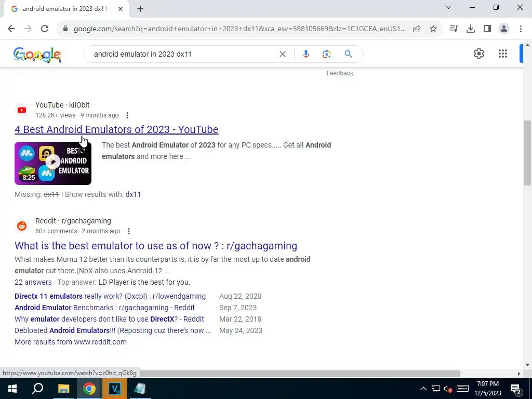
Task: Open File Explorer from taskbar
Action: point(63,389)
